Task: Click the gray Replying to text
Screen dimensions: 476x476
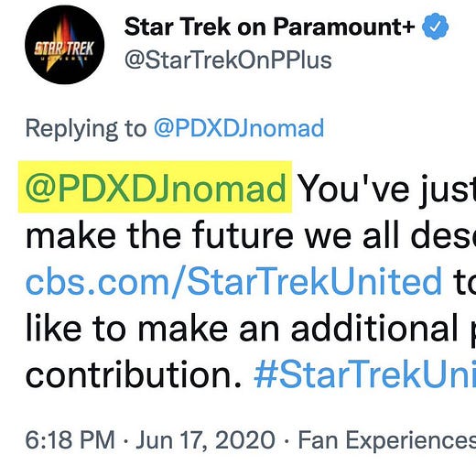Action: (86, 129)
